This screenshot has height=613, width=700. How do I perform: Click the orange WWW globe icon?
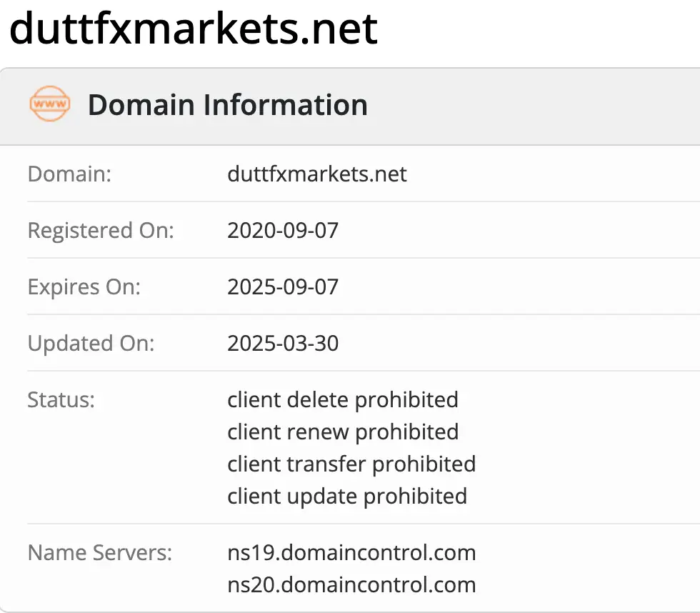(x=50, y=104)
